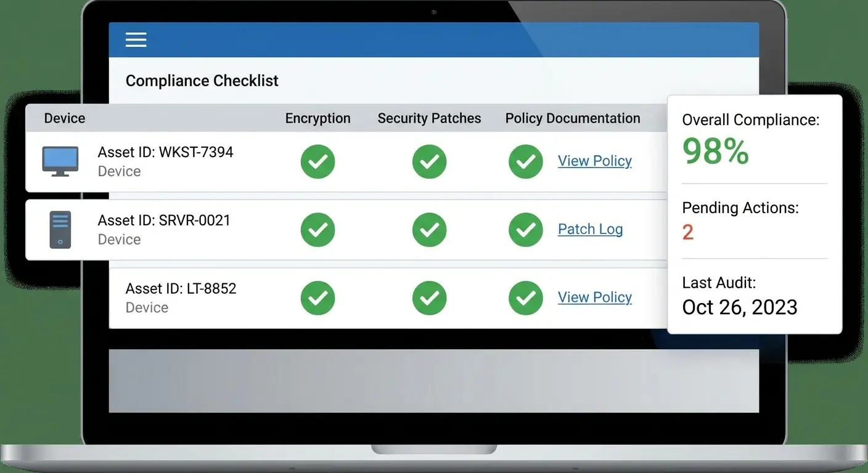Click Device subtitle under LT-8852

147,307
